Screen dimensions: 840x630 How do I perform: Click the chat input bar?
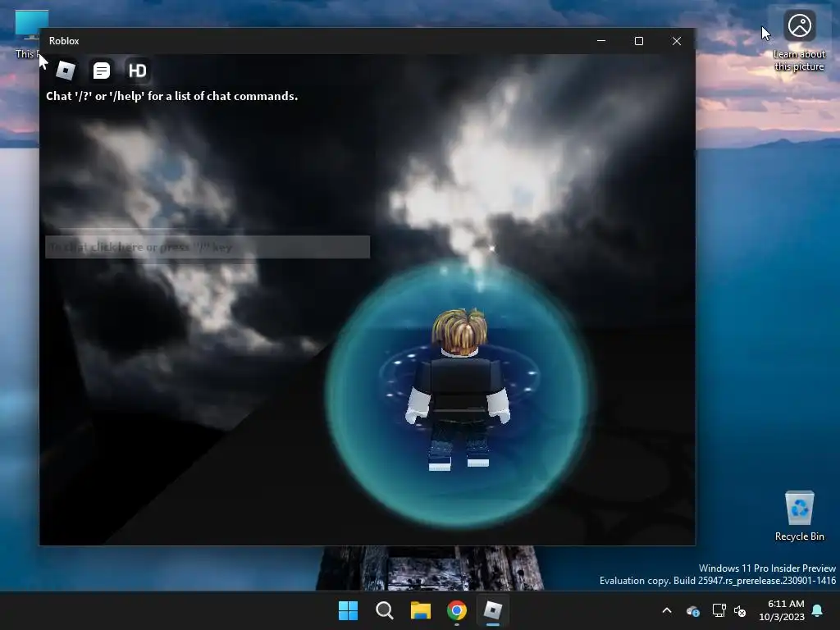click(208, 247)
